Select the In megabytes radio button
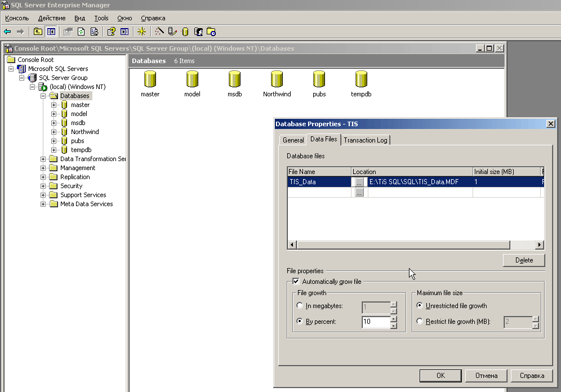This screenshot has height=392, width=561. [x=300, y=306]
